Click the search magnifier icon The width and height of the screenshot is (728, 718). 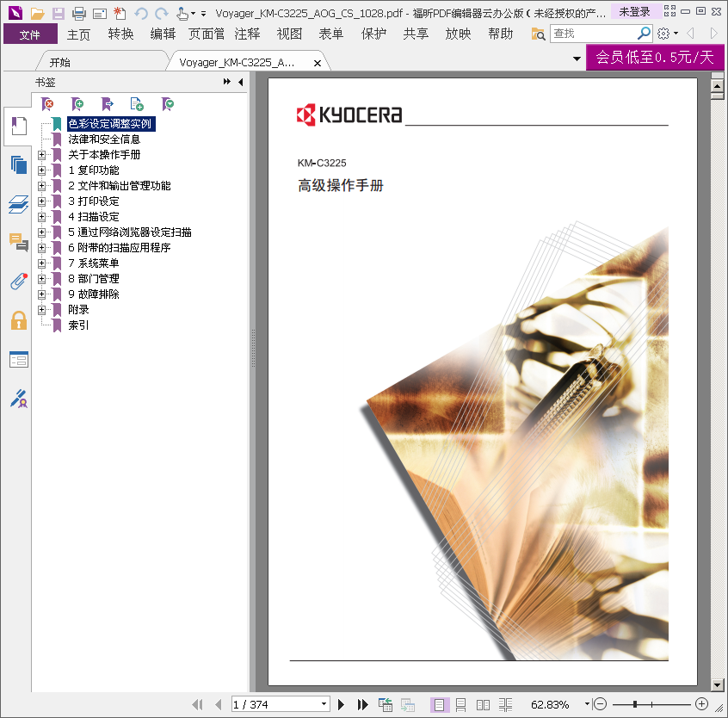tap(644, 34)
